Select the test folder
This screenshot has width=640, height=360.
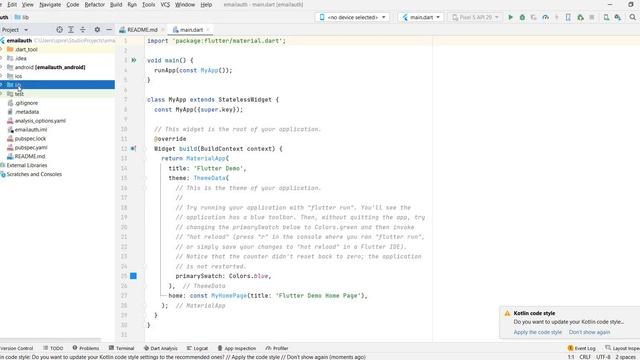click(19, 94)
